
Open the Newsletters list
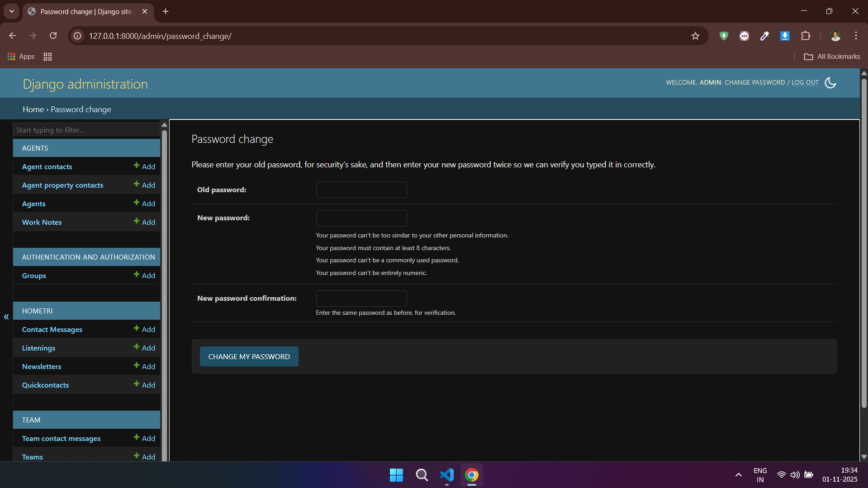(42, 367)
